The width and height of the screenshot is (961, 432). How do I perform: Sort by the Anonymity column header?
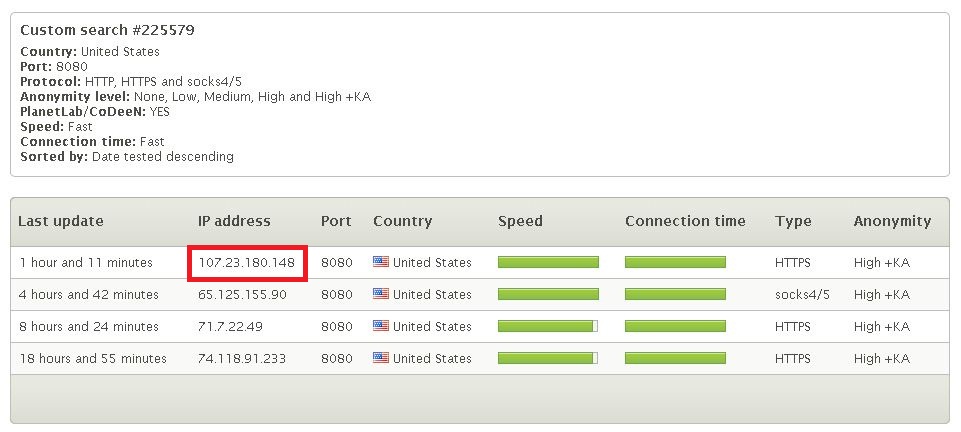point(892,221)
